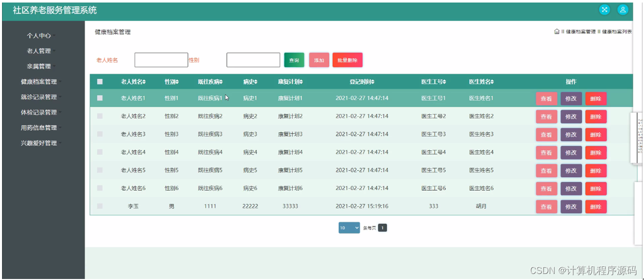Sort by 既往疾病 column arrows
644x280 pixels.
221,82
